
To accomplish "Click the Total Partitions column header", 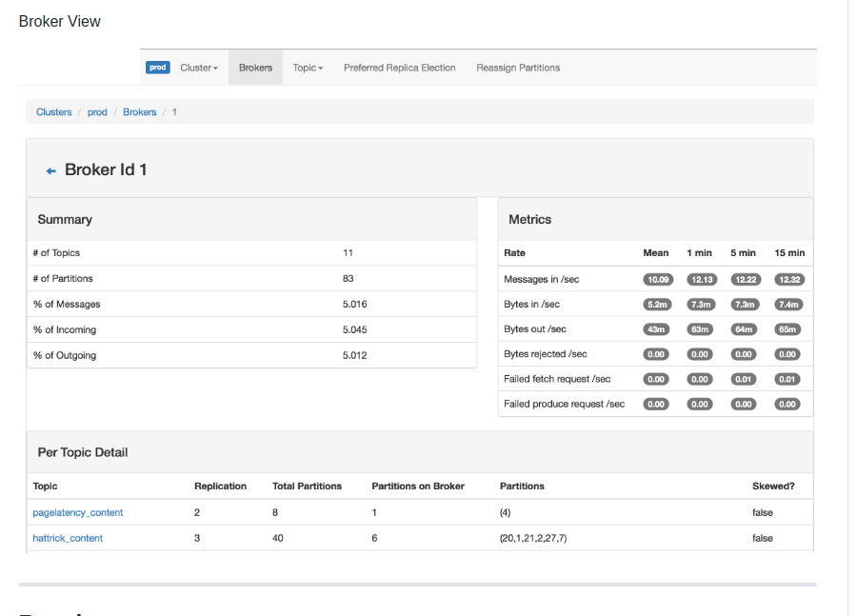I will click(308, 487).
